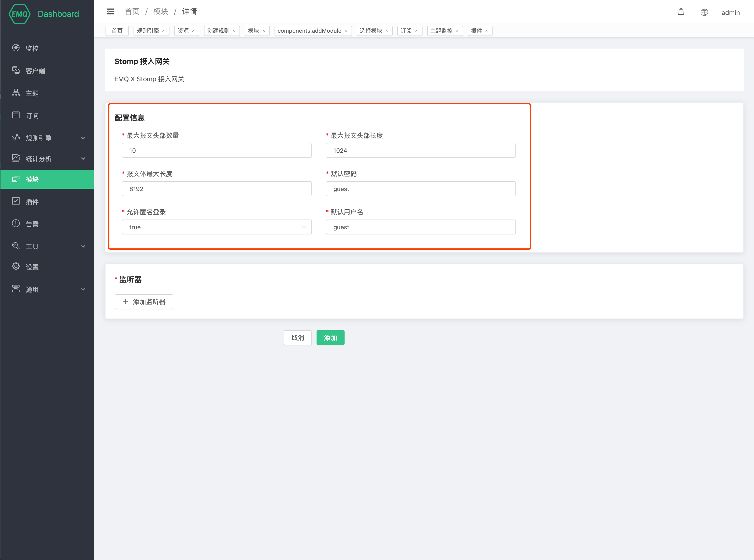Open 插件 in the sidebar
Image resolution: width=754 pixels, height=560 pixels.
pos(32,202)
